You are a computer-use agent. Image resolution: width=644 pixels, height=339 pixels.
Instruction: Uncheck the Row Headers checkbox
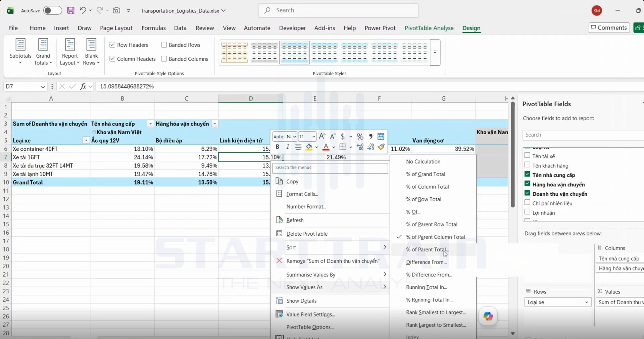[x=112, y=45]
